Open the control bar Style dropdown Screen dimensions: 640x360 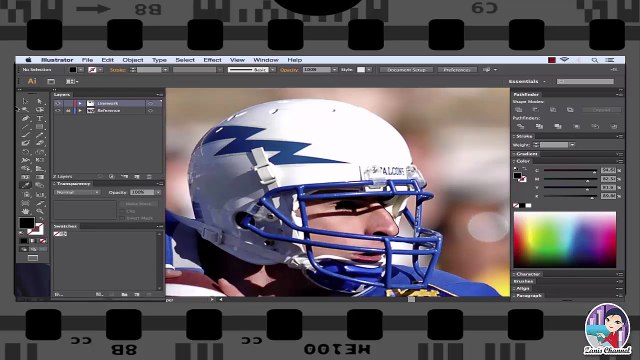tap(369, 70)
